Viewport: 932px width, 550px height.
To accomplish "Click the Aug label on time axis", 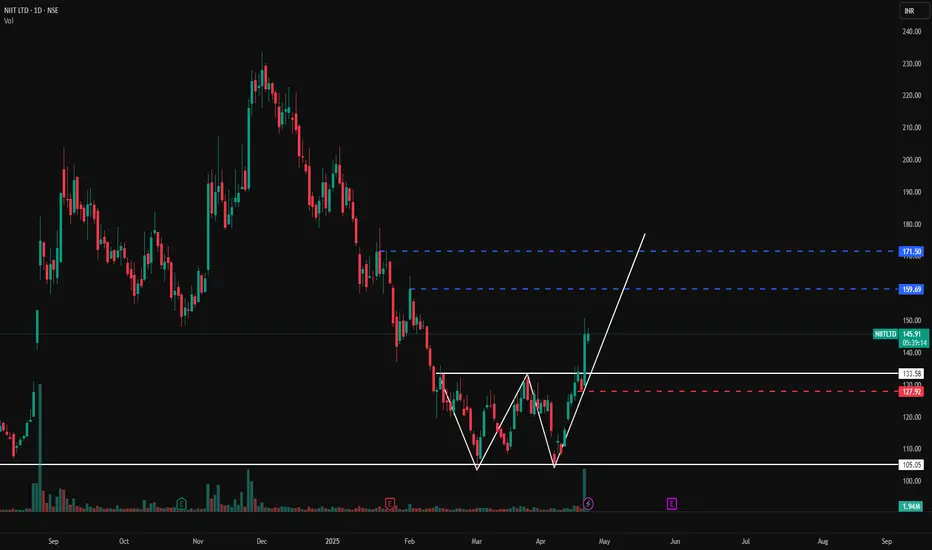I will 823,541.
